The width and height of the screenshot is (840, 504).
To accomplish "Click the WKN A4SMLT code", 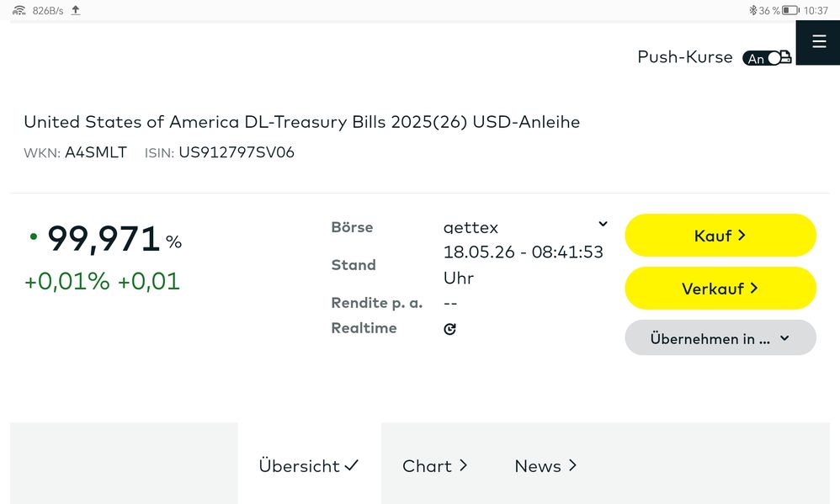I will [96, 152].
